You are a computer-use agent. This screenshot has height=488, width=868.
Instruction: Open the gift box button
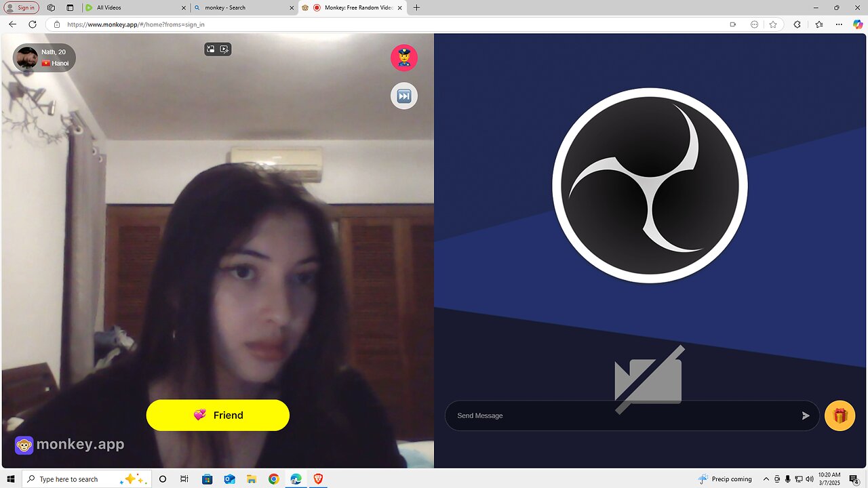point(840,415)
